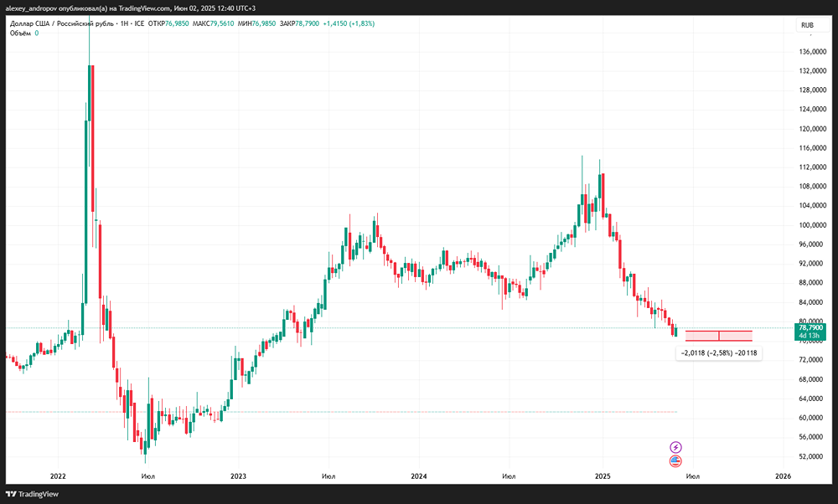Click the 132,0000 price axis label

point(812,71)
